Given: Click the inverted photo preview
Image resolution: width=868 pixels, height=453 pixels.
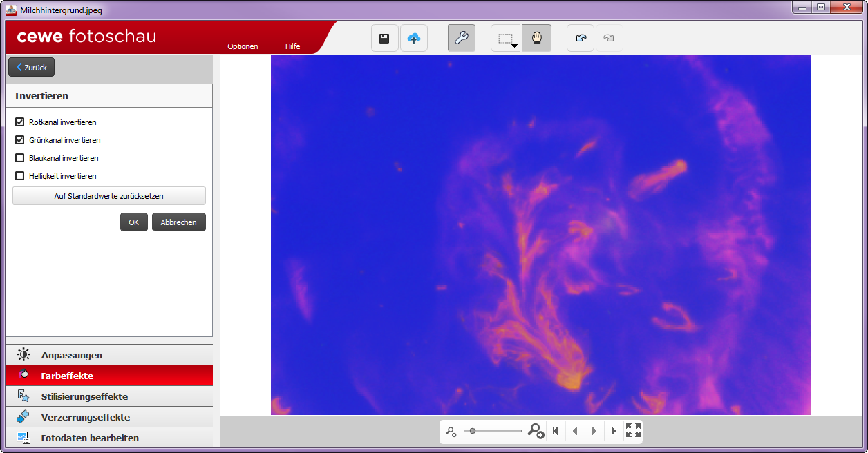Looking at the screenshot, I should 540,235.
